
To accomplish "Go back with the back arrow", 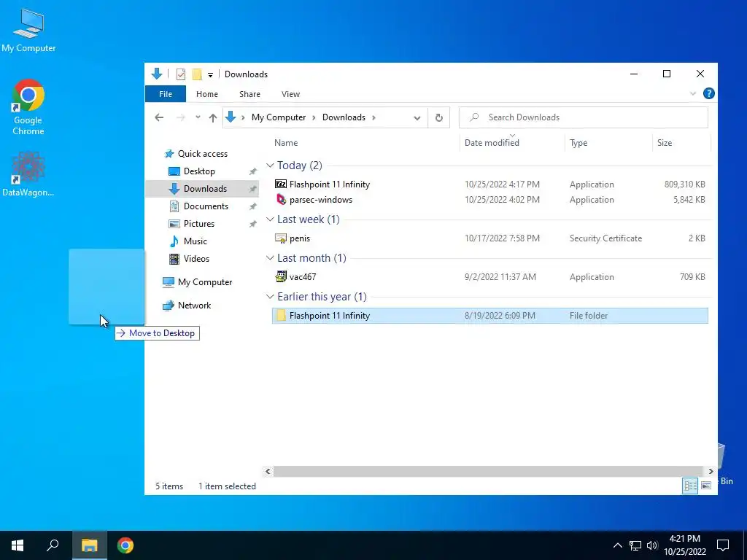I will [x=159, y=117].
